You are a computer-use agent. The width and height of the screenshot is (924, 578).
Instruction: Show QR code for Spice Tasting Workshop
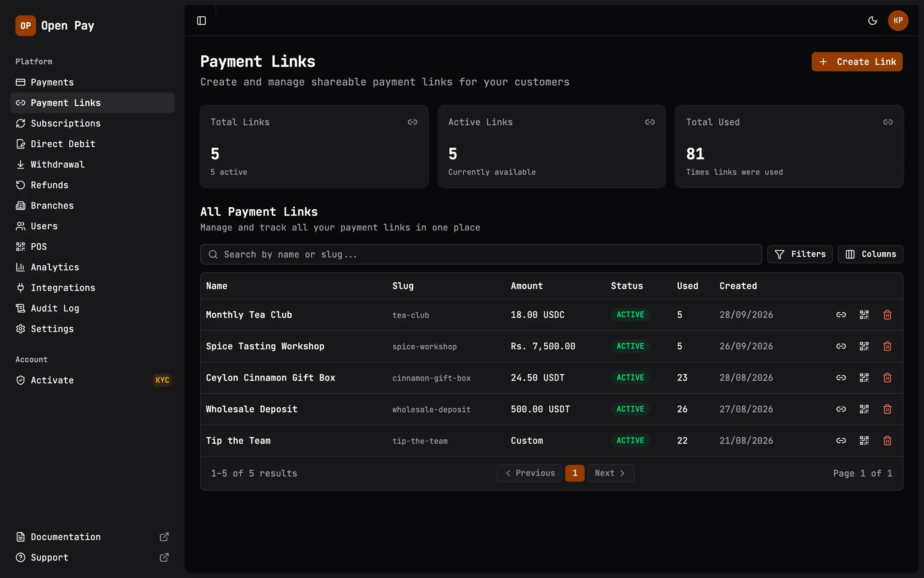(864, 346)
